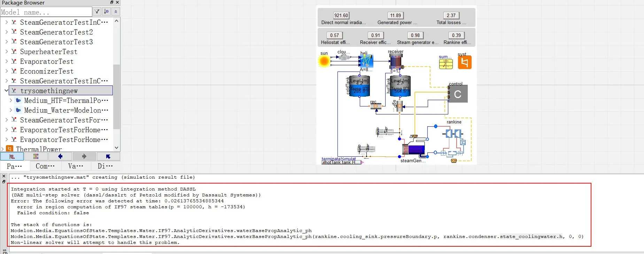Select the trysomethingnew model label
Viewport: 644px width, 254px height.
[49, 91]
